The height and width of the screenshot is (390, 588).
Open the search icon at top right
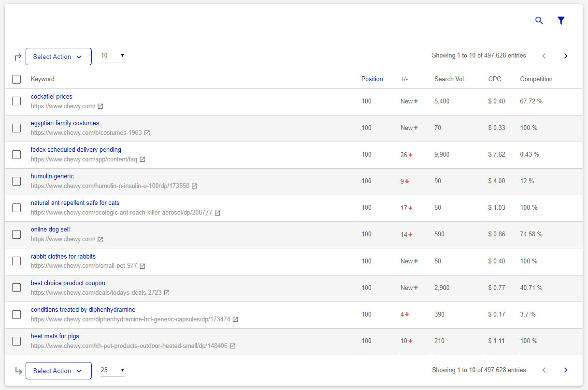click(x=539, y=21)
